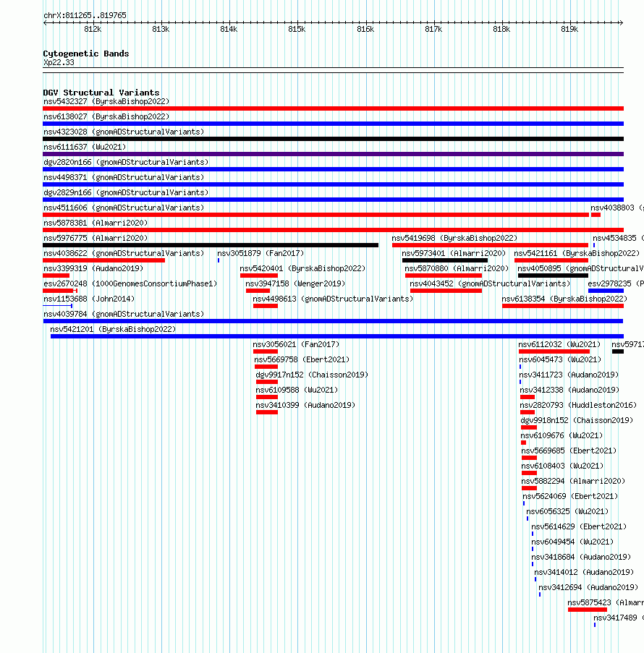Click the chrX:811265..819765 coordinate text

tap(85, 16)
